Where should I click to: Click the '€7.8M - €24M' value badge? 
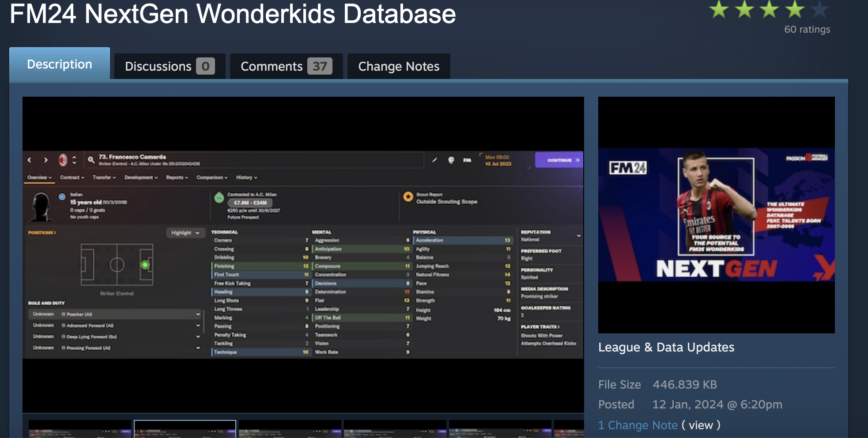coord(250,203)
